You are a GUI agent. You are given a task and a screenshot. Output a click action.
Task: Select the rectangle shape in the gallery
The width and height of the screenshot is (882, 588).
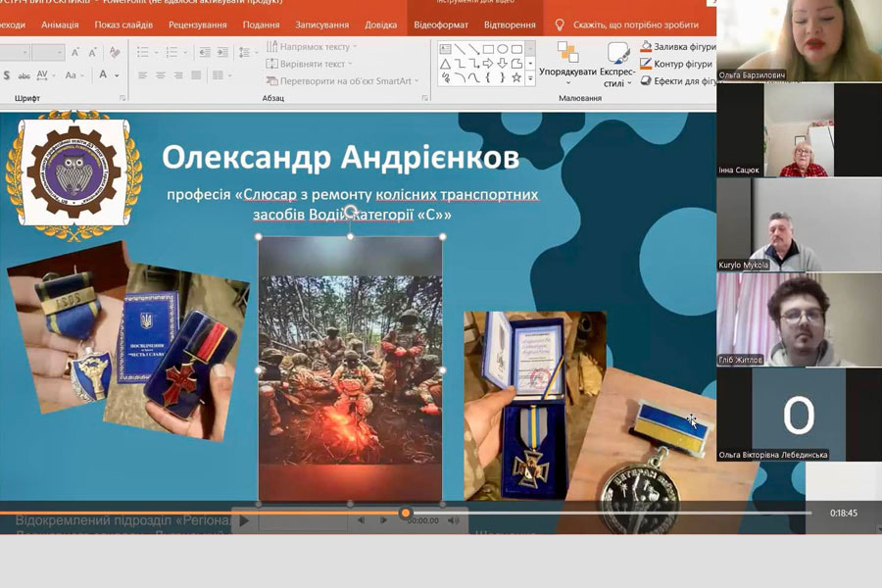(x=488, y=49)
